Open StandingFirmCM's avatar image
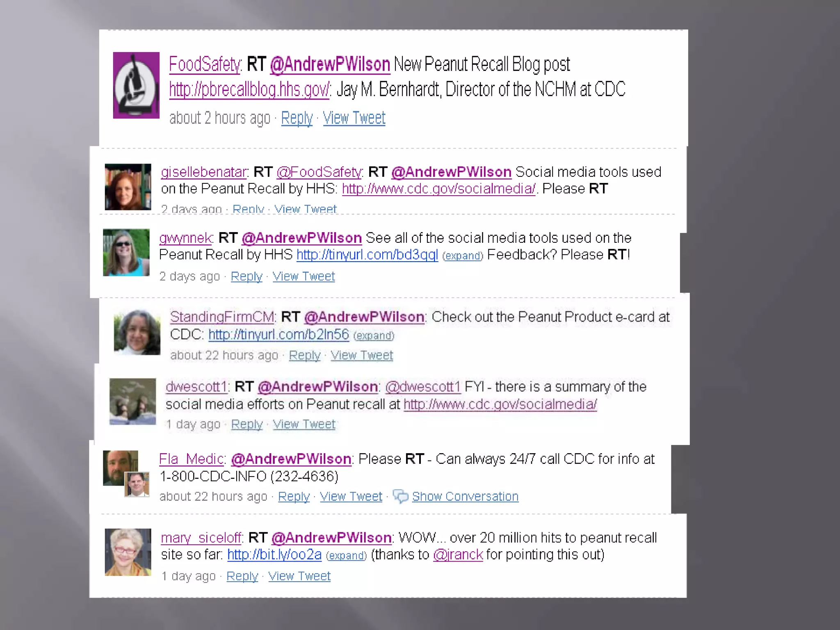Image resolution: width=840 pixels, height=630 pixels. [x=137, y=332]
